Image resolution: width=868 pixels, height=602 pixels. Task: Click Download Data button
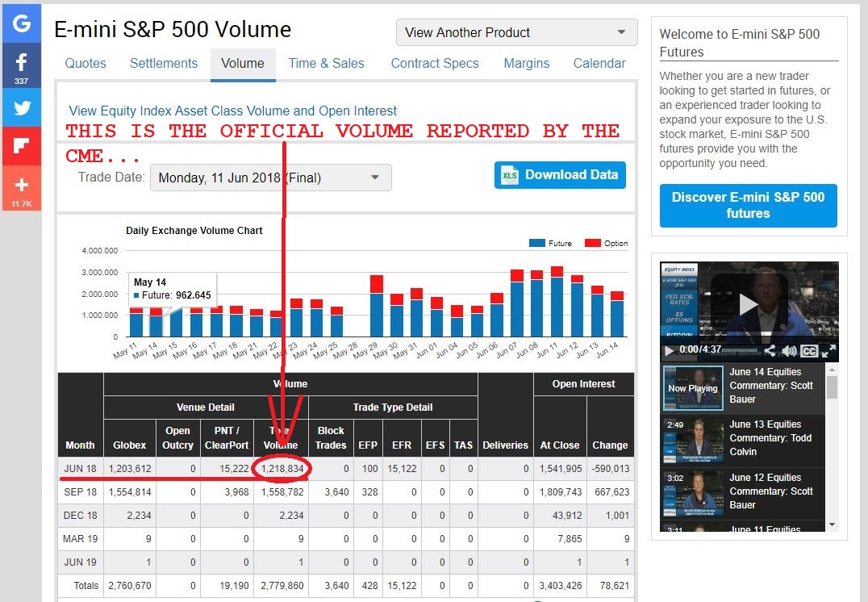tap(560, 175)
